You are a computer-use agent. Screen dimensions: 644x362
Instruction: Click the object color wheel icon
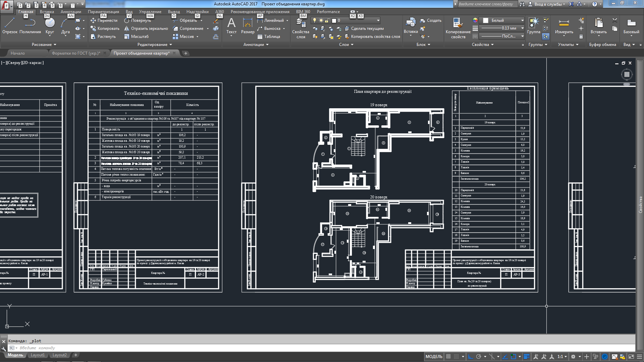click(475, 20)
